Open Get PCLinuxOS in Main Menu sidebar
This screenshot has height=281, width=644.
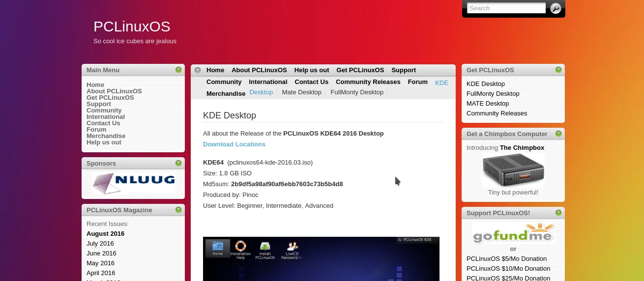(x=110, y=97)
